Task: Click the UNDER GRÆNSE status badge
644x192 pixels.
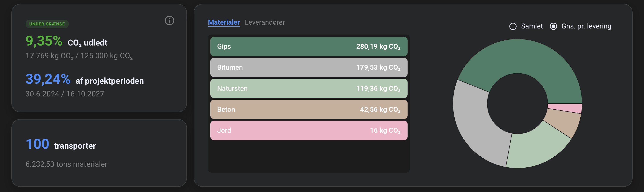Action: [47, 24]
